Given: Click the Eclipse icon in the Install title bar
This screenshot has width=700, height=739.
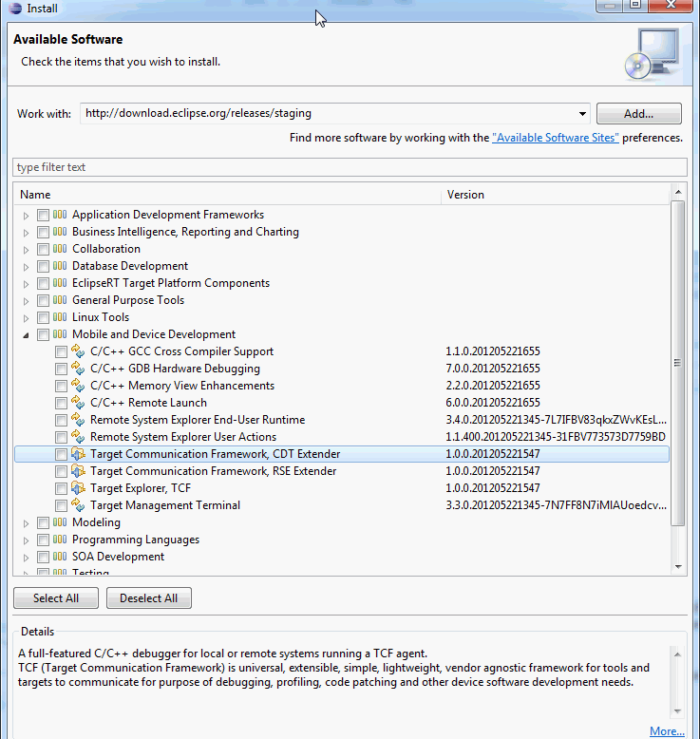Looking at the screenshot, I should pos(15,8).
